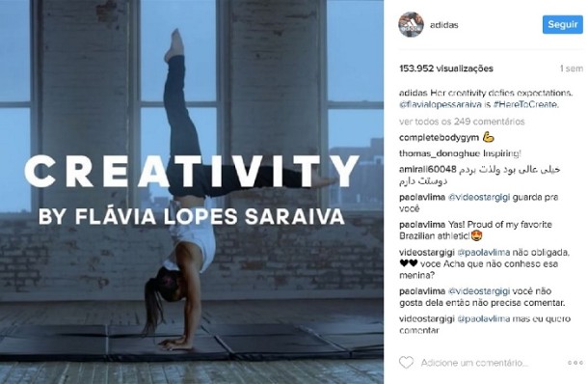Click the @videostargigi mention in guarda pra você

coord(479,197)
